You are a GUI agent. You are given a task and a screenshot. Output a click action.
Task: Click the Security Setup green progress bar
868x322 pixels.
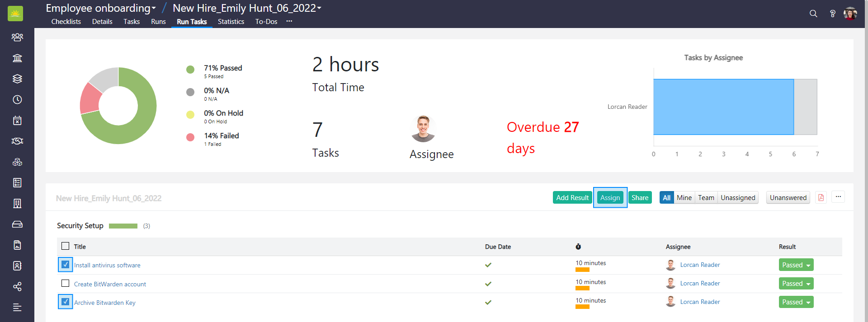123,226
